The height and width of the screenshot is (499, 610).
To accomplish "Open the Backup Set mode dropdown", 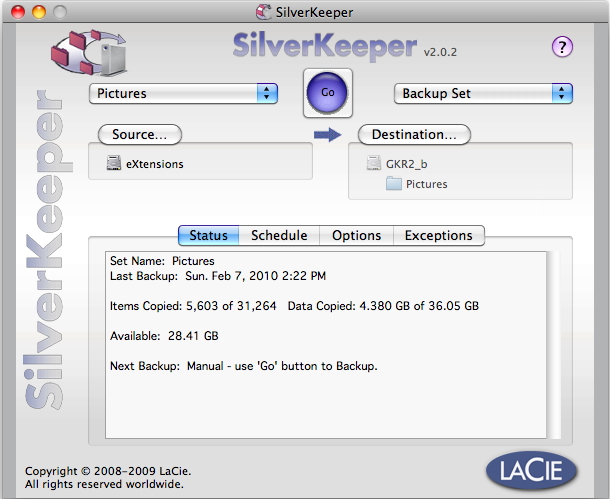I will pos(483,93).
